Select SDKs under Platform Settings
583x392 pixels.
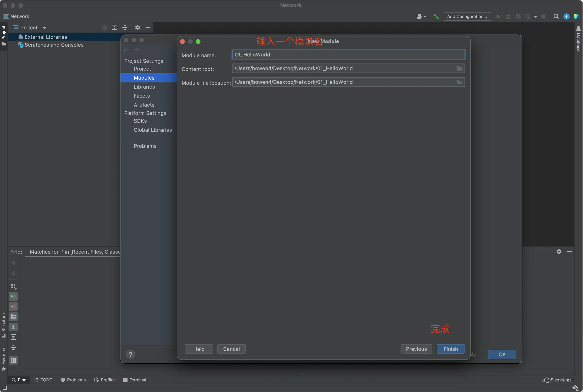[140, 121]
